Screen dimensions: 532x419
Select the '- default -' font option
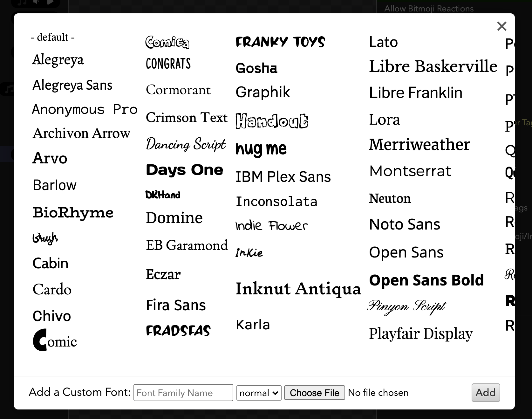tap(52, 37)
